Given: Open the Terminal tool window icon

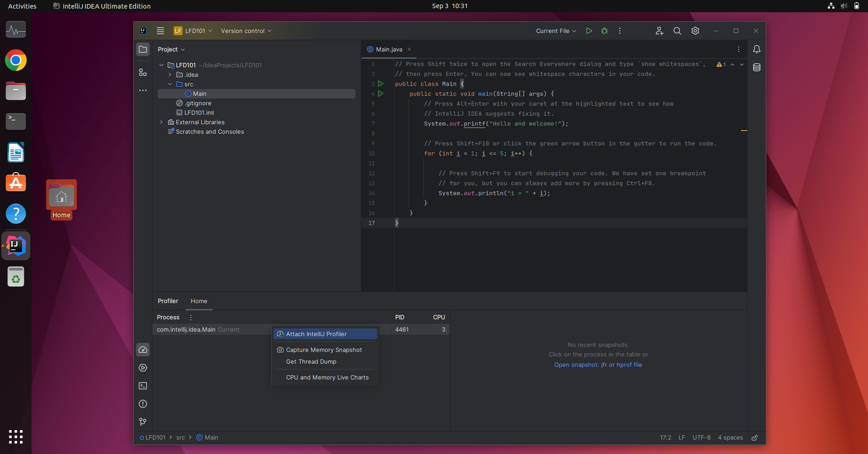Looking at the screenshot, I should coord(143,386).
